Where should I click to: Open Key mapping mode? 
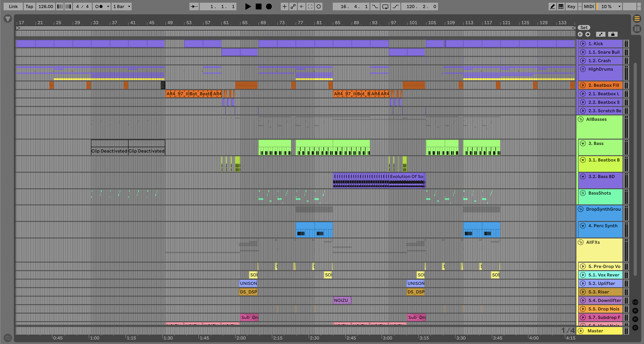tap(571, 6)
